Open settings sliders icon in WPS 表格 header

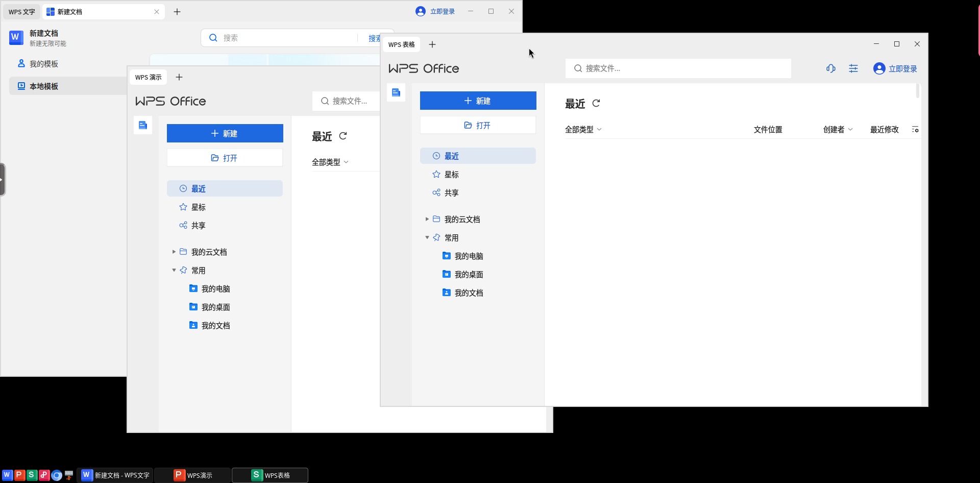tap(853, 68)
